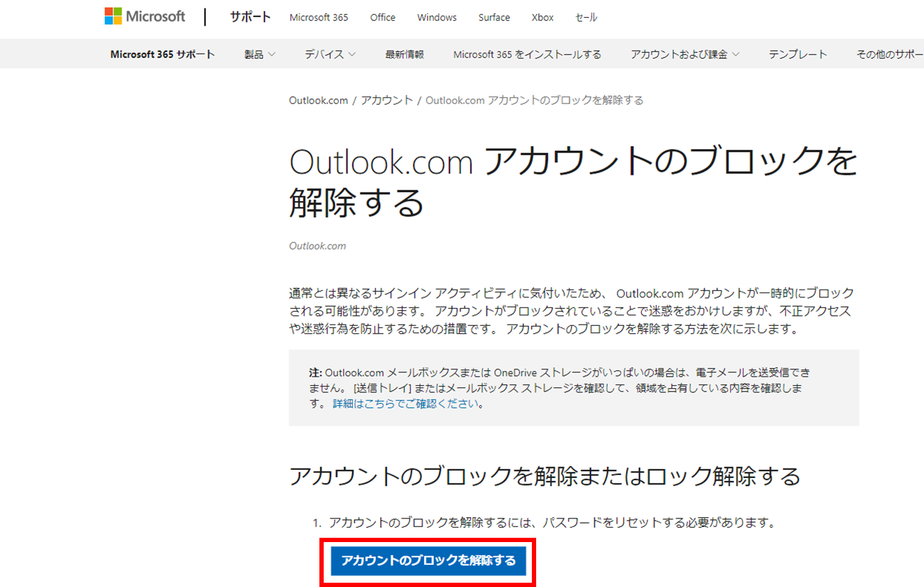Open Windows in the top navigation
Screen dimensions: 924x587
pyautogui.click(x=437, y=18)
